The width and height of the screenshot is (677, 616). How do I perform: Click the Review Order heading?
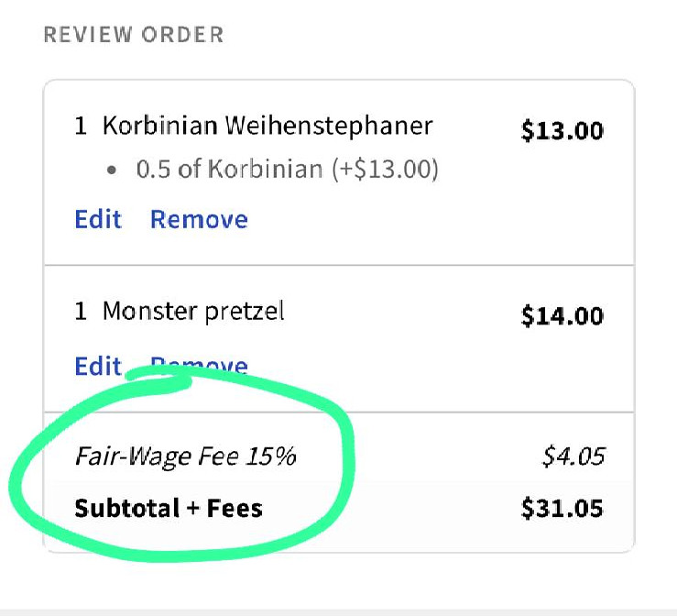point(134,36)
